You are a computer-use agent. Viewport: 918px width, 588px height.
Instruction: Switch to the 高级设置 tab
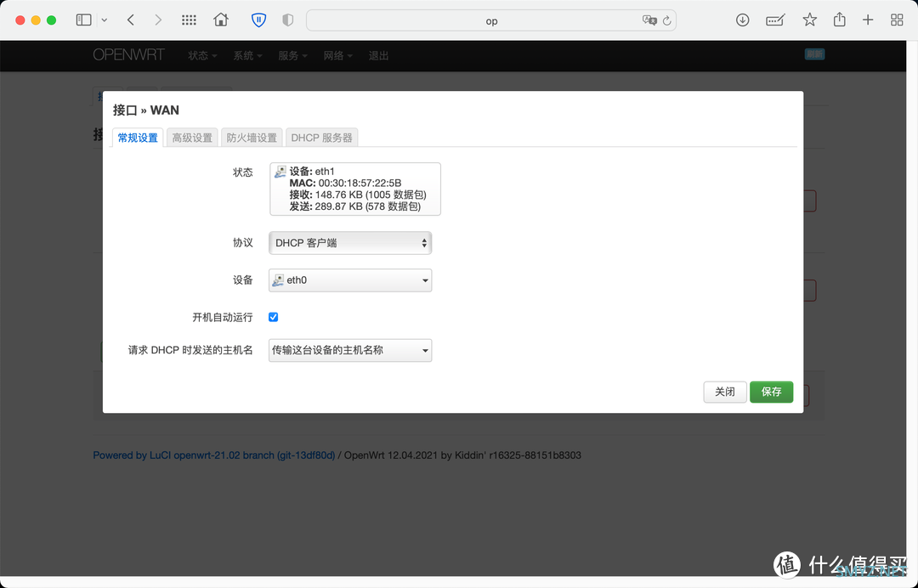pyautogui.click(x=192, y=138)
